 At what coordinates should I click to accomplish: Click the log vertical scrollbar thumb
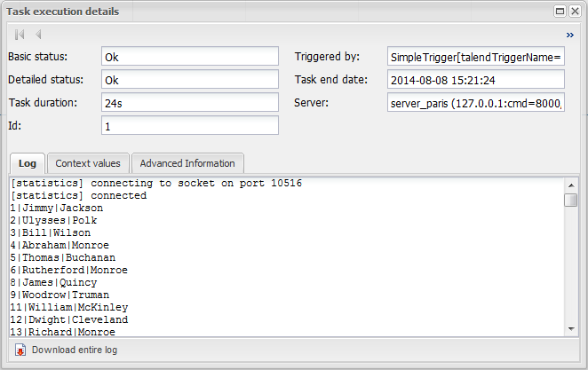pos(571,200)
